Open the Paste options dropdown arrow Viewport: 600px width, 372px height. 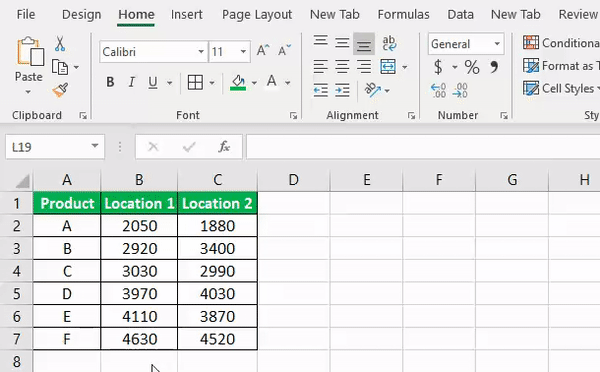click(28, 92)
